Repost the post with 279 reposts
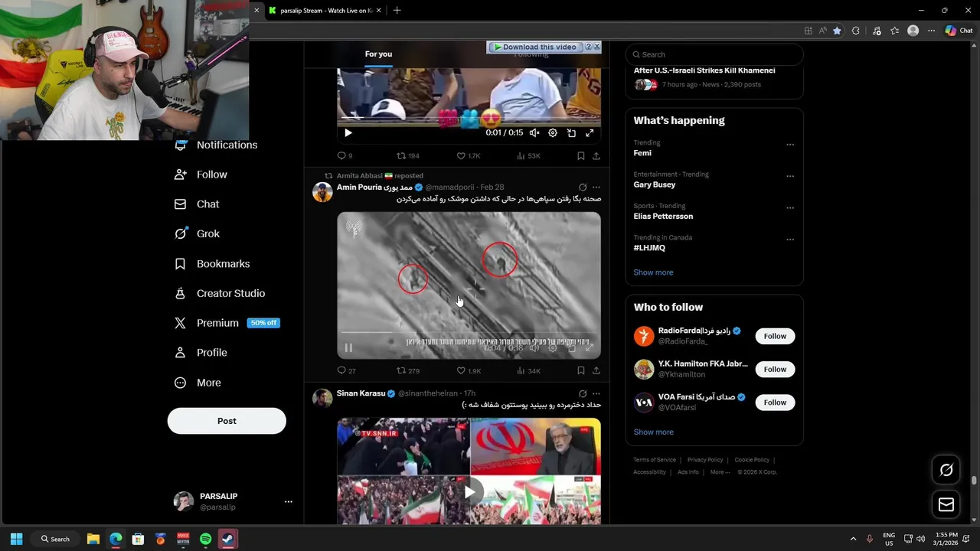 (x=407, y=371)
